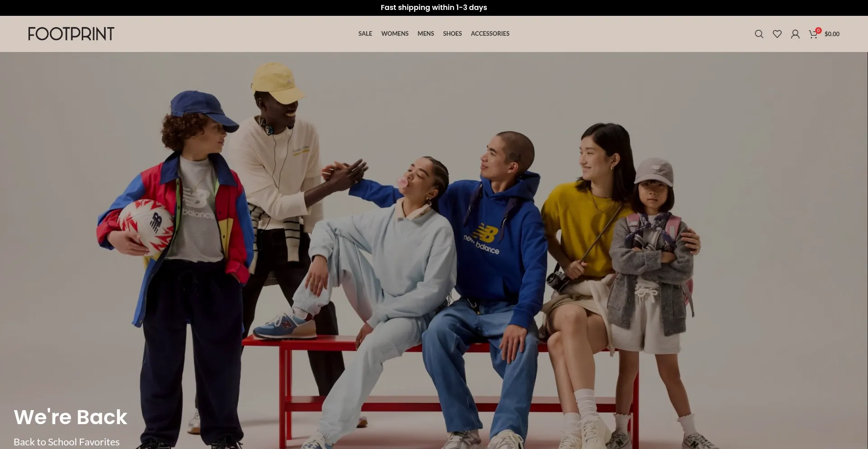Viewport: 868px width, 449px height.
Task: Click the user account icon
Action: click(x=795, y=34)
